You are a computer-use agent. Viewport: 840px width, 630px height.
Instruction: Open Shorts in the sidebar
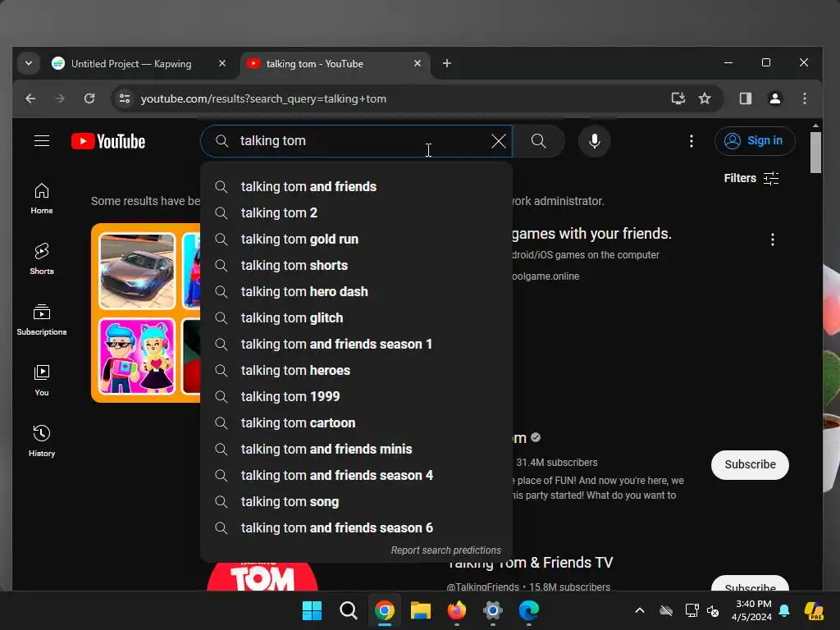(x=42, y=259)
